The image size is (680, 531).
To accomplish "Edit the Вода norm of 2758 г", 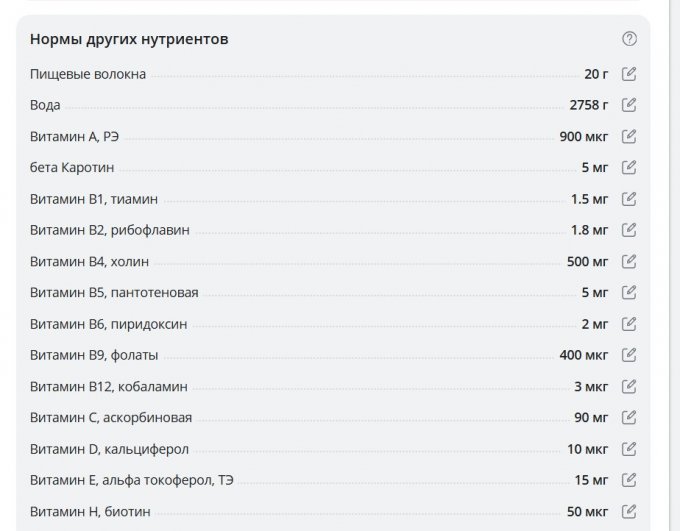I will [x=629, y=104].
